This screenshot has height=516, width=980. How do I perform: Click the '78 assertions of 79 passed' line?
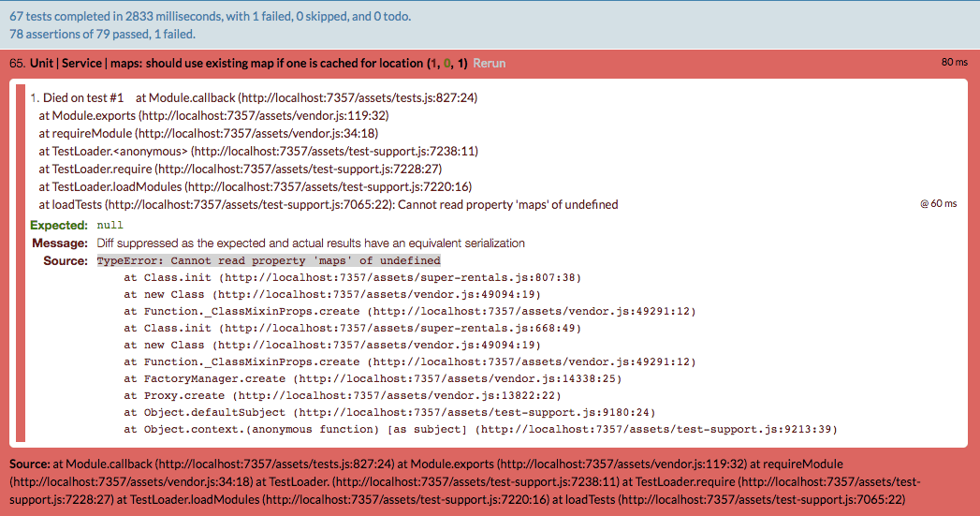(103, 34)
